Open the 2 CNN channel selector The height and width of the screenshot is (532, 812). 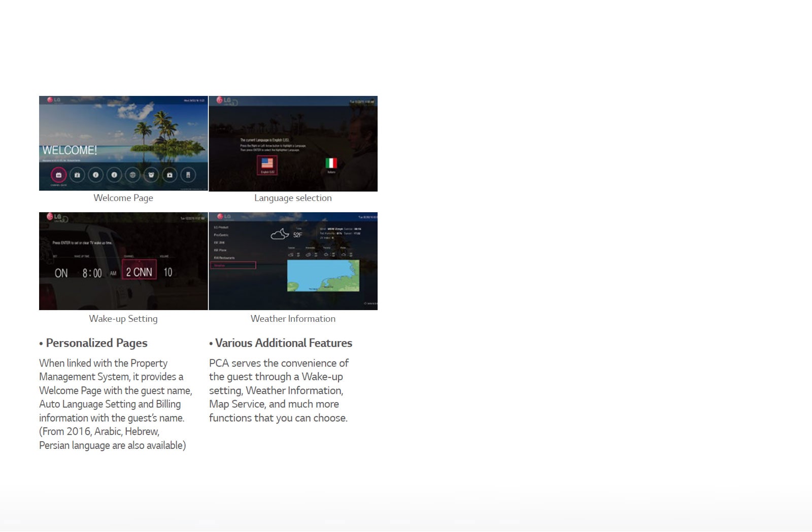139,273
